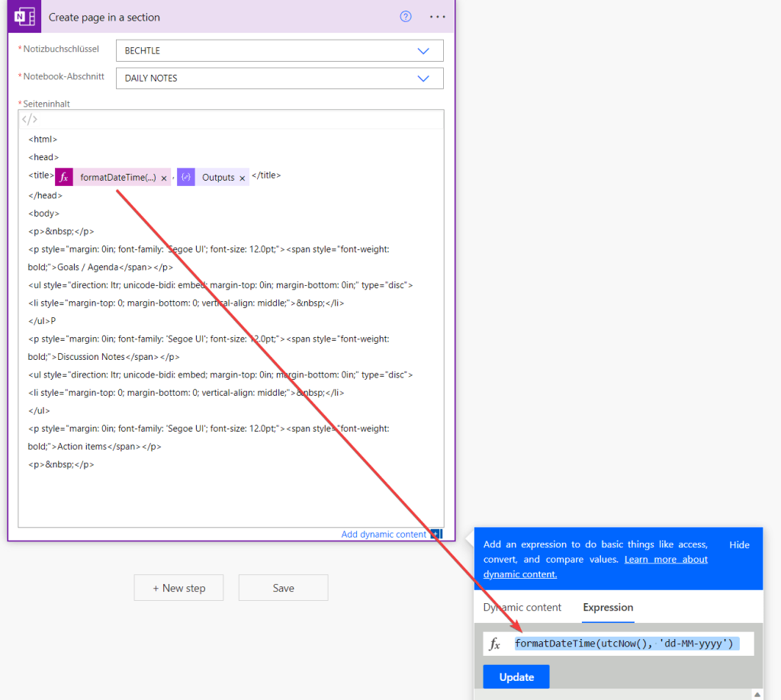
Task: Toggle the expression field selection highlight
Action: (x=625, y=643)
